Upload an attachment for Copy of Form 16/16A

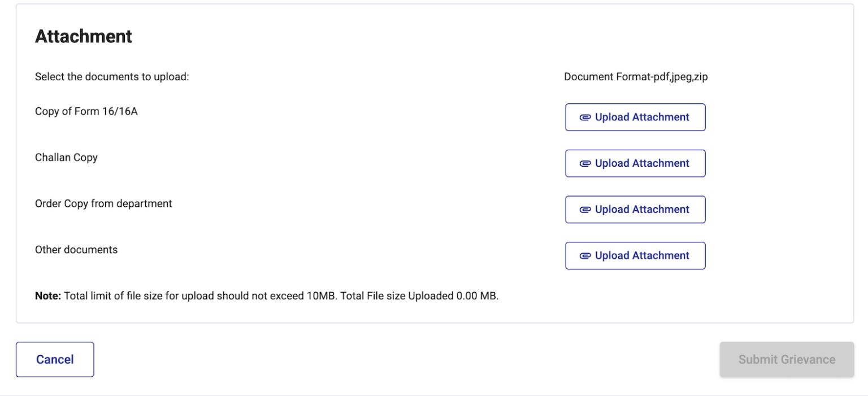[x=635, y=117]
